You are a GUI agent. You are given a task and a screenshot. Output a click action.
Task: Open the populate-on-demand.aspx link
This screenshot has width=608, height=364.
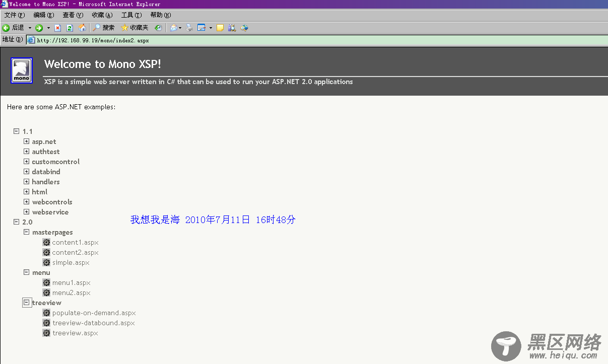(94, 313)
